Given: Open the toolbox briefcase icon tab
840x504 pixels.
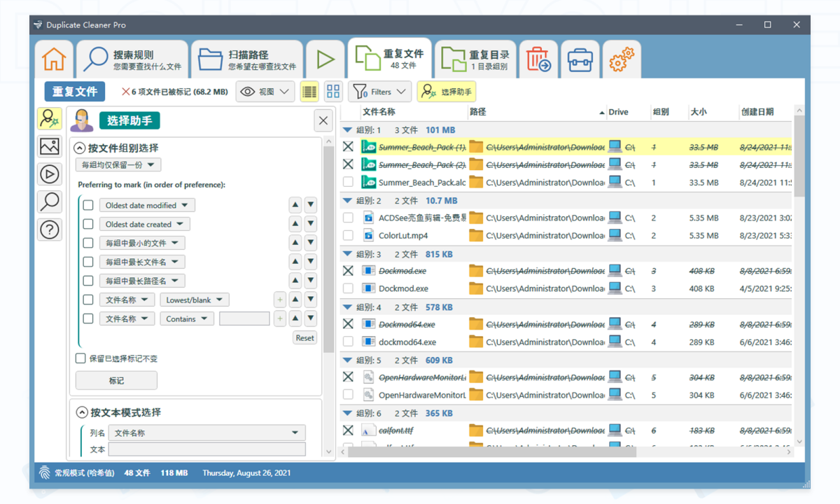Looking at the screenshot, I should coord(580,59).
